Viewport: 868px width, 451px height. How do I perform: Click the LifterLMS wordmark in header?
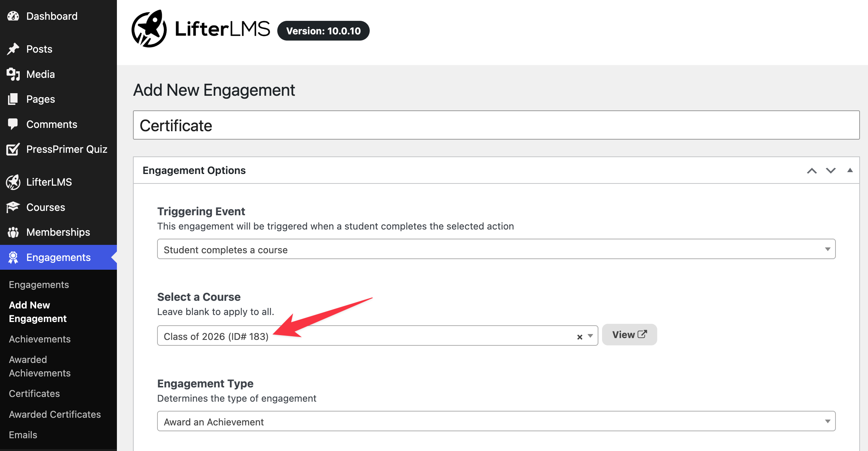tap(222, 29)
